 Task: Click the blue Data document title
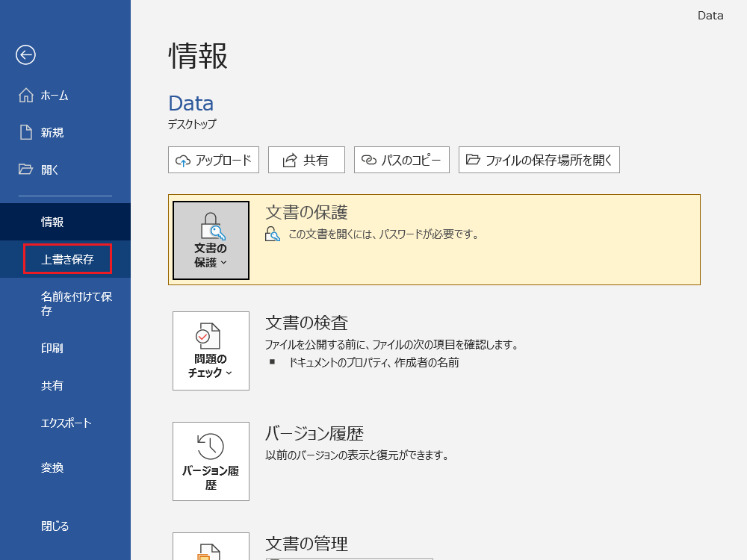coord(191,103)
